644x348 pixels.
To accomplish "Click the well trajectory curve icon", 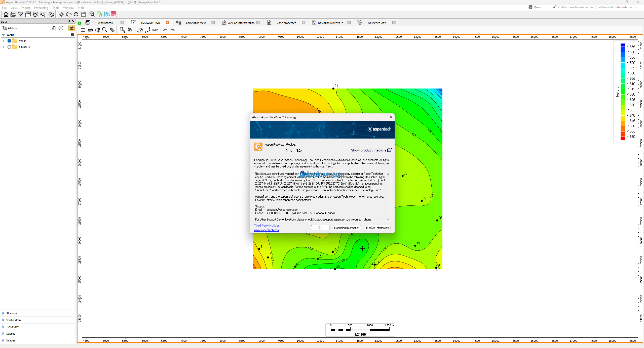I will click(147, 30).
